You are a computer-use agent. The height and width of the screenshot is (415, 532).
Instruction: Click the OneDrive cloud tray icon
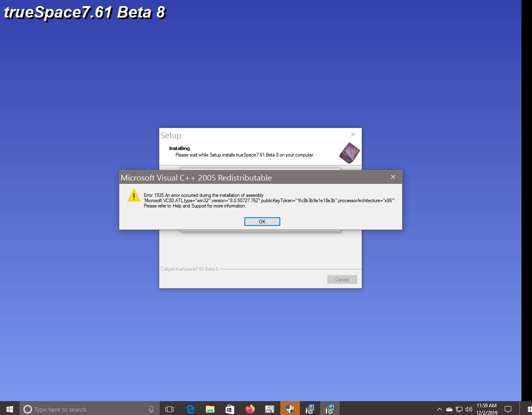coord(449,409)
